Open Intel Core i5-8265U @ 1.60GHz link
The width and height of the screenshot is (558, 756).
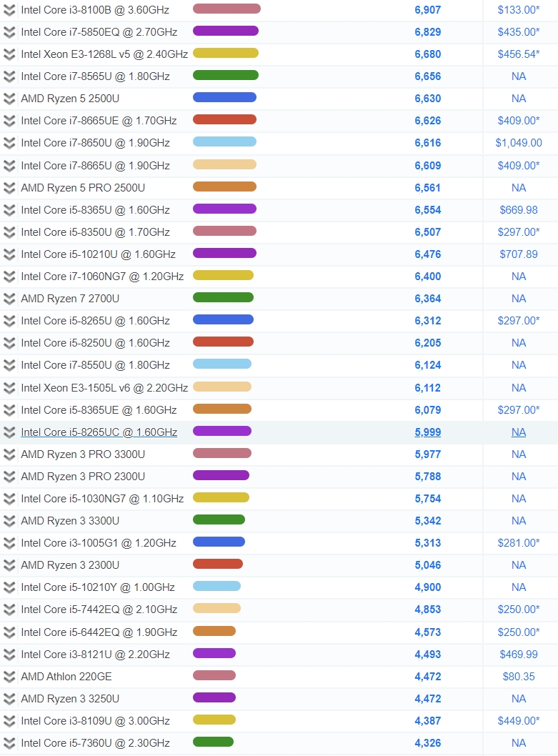point(96,321)
